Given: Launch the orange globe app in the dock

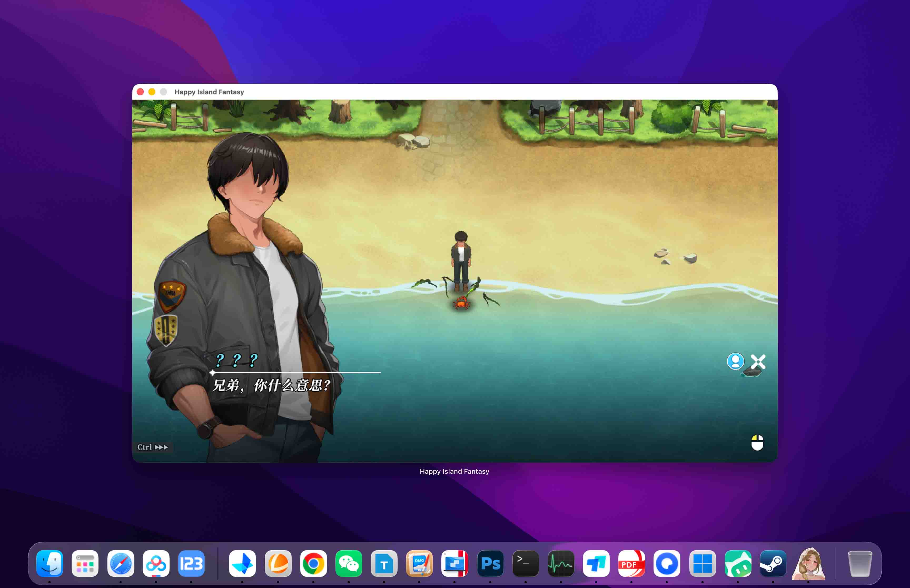Looking at the screenshot, I should coord(278,563).
